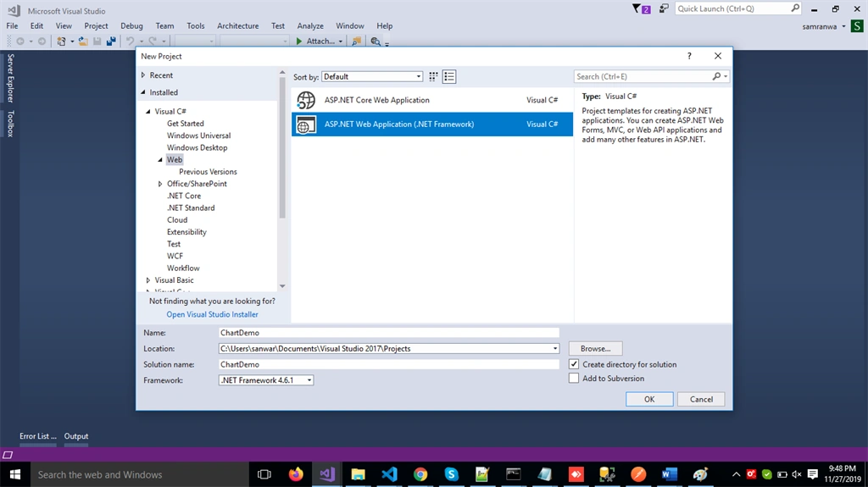The image size is (868, 487).
Task: Click the OK button
Action: click(649, 399)
